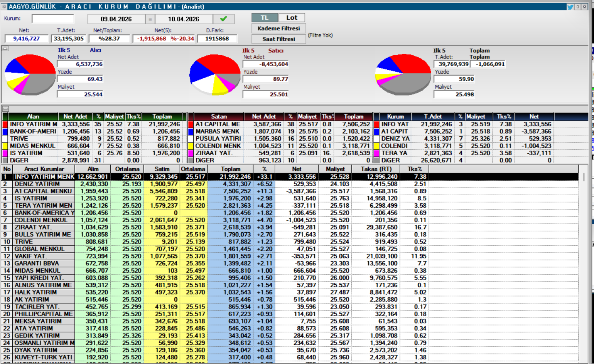This screenshot has width=594, height=364.
Task: Click the Kurum input field
Action: pyautogui.click(x=53, y=19)
